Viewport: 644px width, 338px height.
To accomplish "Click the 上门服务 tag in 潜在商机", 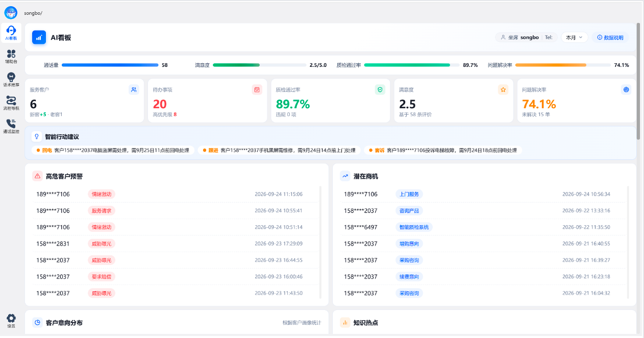I will tap(409, 194).
